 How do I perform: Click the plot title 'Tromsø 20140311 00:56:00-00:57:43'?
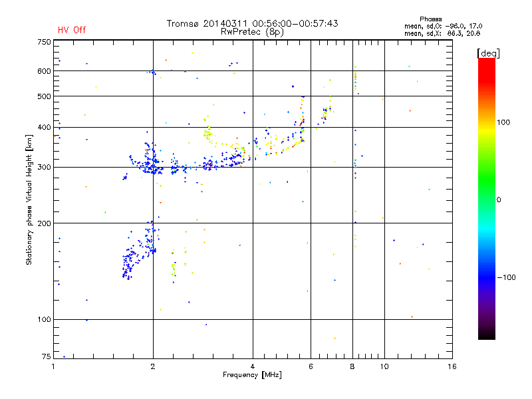252,23
